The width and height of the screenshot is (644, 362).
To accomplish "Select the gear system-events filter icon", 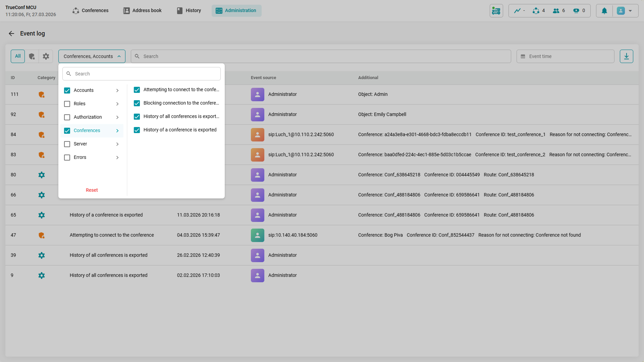I will pyautogui.click(x=46, y=56).
